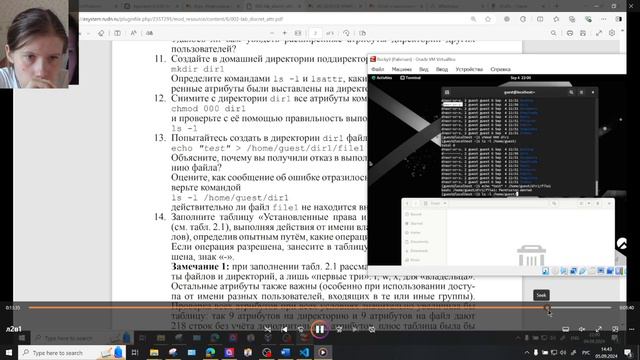Toggle fullscreen in the media player

click(x=598, y=329)
